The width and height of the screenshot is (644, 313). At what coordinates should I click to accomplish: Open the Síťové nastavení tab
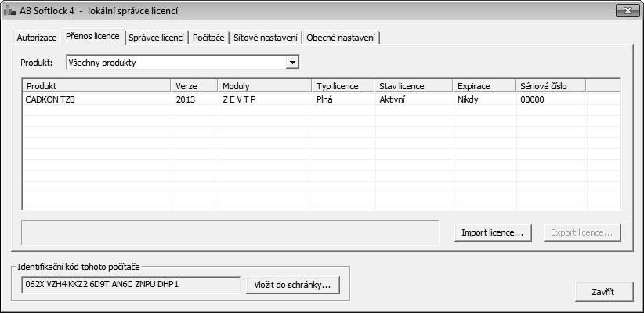tap(266, 38)
